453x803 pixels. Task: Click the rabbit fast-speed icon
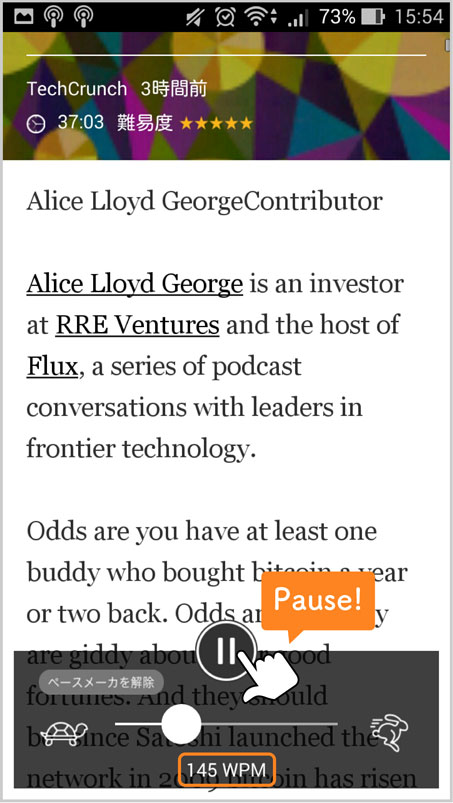390,732
